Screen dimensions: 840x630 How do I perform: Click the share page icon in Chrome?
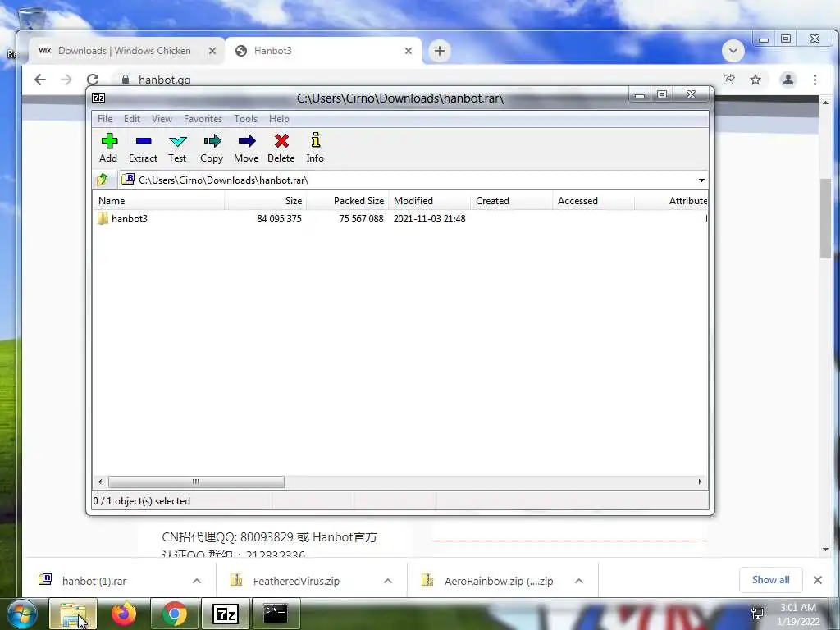(728, 80)
